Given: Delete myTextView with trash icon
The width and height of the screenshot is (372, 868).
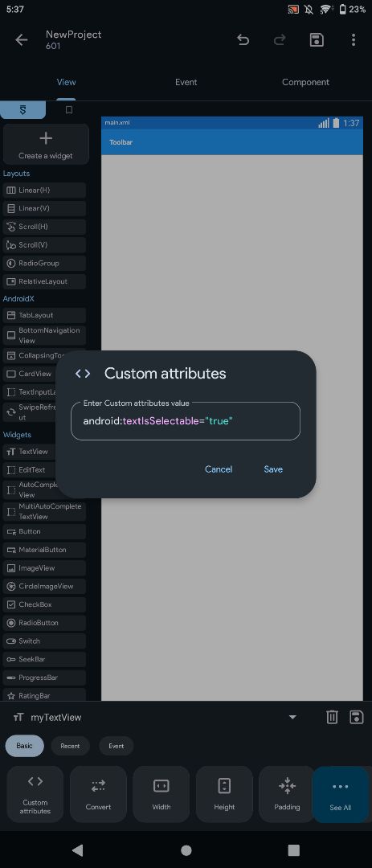Looking at the screenshot, I should pos(332,717).
